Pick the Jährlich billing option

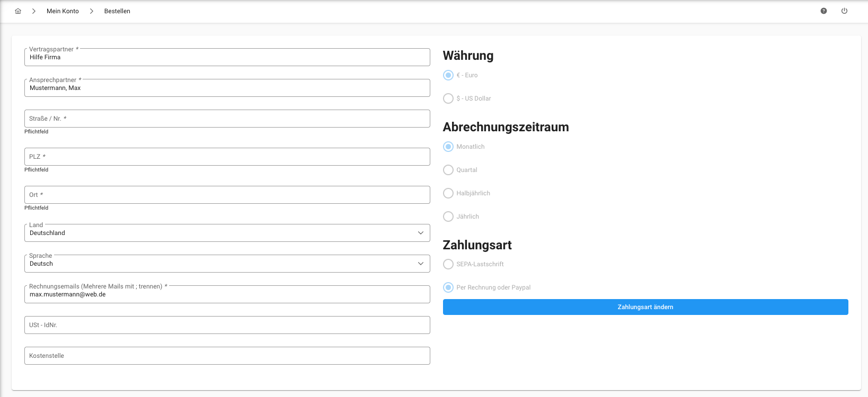pyautogui.click(x=448, y=216)
